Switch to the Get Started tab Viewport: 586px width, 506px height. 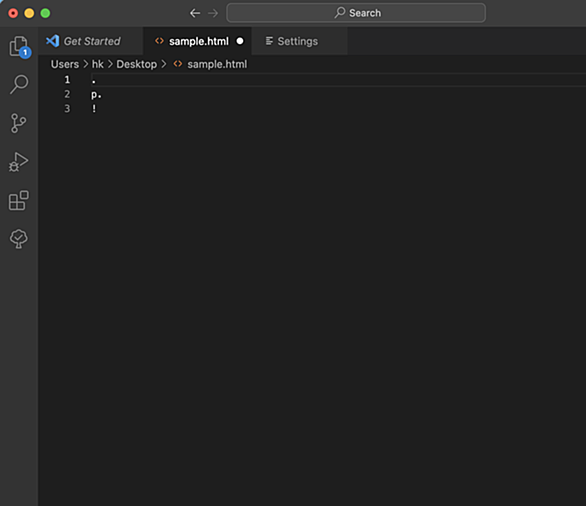(83, 41)
